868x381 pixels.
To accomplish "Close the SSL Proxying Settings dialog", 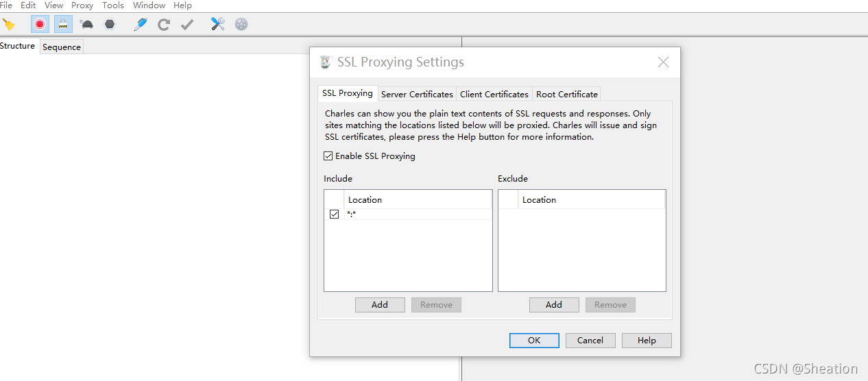I will point(663,62).
